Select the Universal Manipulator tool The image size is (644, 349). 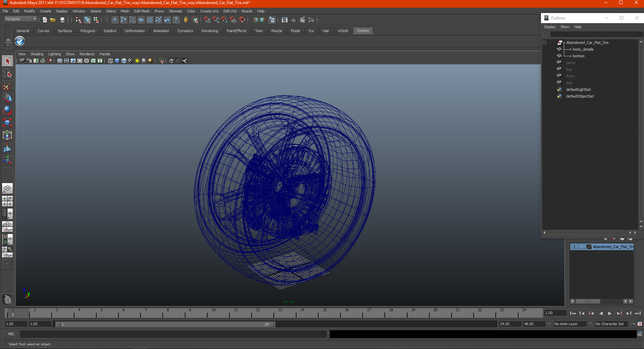(7, 135)
